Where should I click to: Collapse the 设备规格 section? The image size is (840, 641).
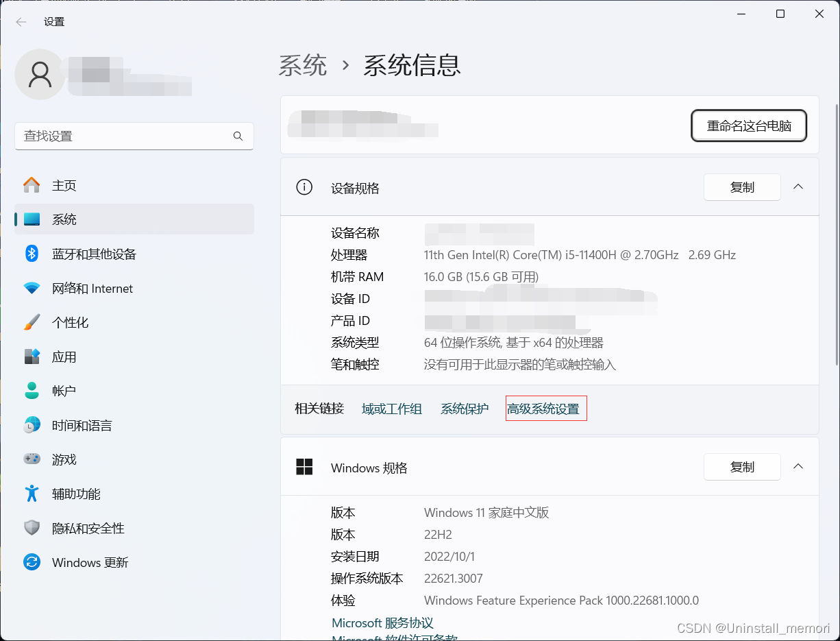(x=798, y=186)
